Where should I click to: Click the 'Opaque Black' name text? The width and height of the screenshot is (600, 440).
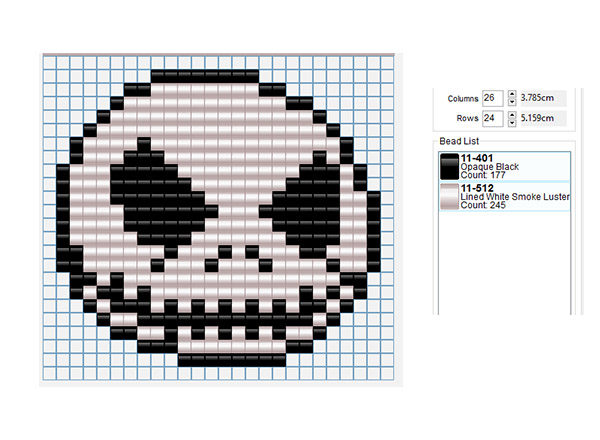[x=489, y=167]
